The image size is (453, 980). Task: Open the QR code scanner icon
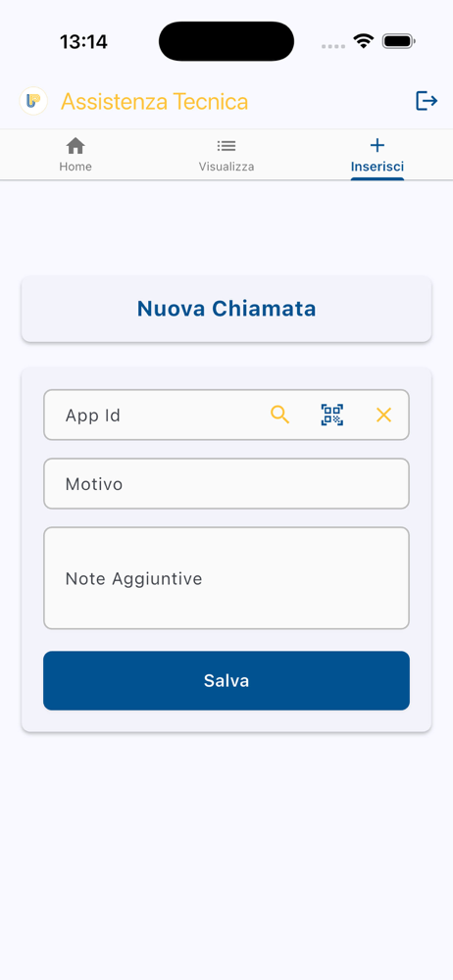click(332, 415)
